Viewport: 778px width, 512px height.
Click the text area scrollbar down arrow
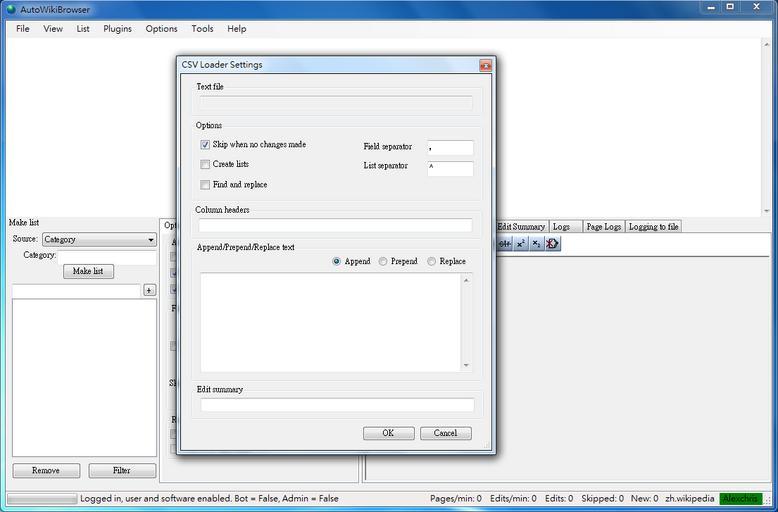pos(466,366)
